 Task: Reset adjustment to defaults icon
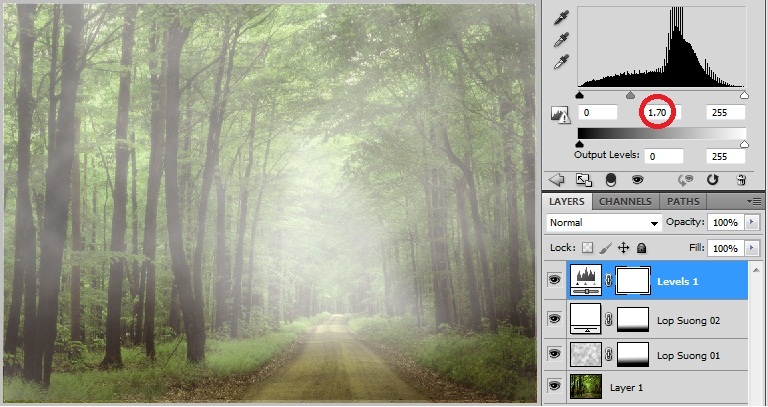point(712,180)
